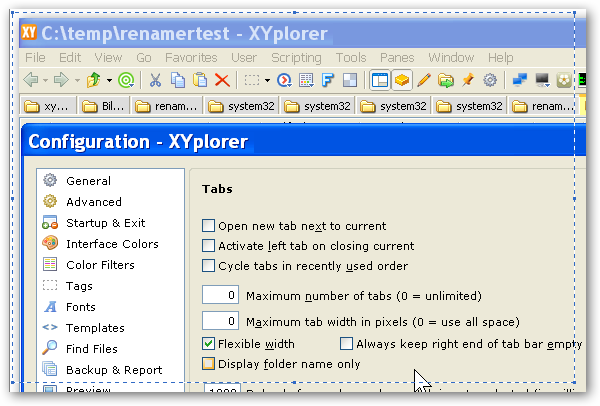Open the Favorites menu
600x406 pixels.
pos(190,58)
